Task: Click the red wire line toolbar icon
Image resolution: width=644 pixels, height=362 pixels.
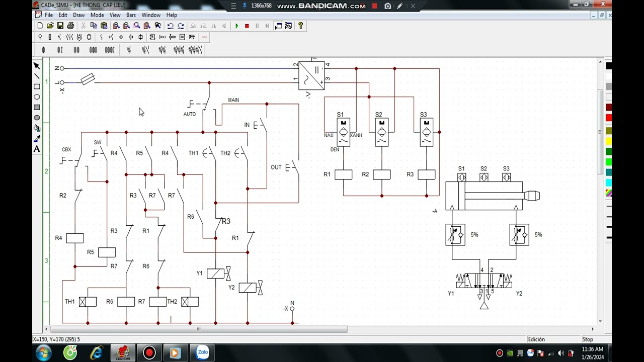Action: coord(204,37)
